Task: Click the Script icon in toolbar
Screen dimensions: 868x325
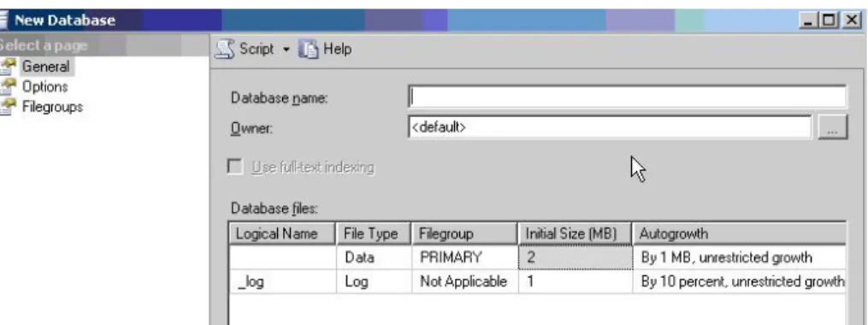Action: [224, 50]
